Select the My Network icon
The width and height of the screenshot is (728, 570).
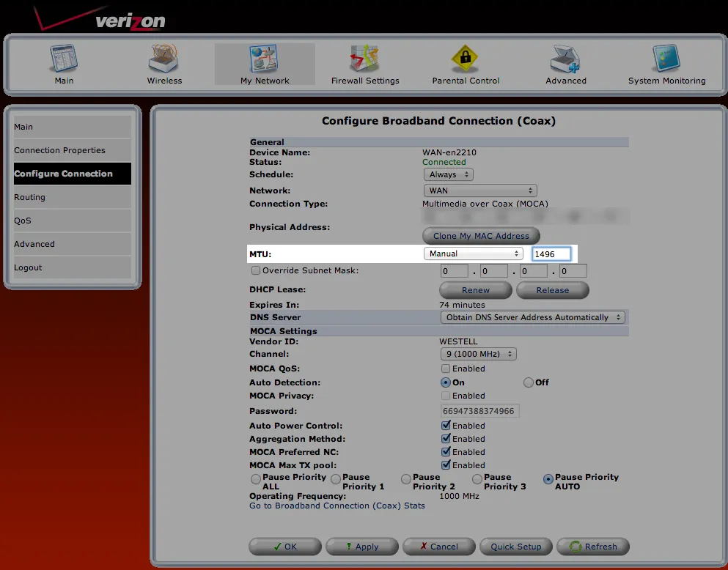click(264, 59)
